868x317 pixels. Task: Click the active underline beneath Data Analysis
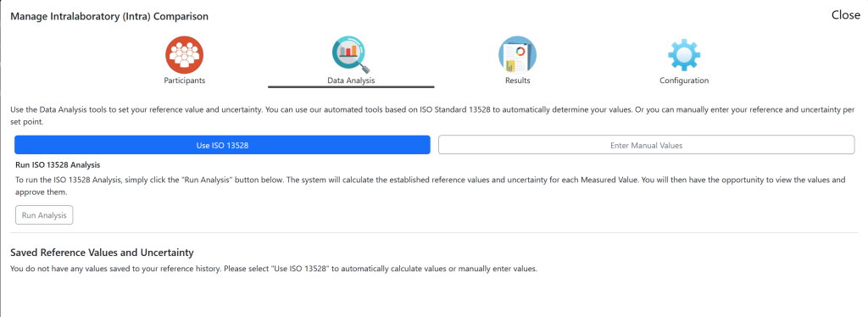click(351, 86)
